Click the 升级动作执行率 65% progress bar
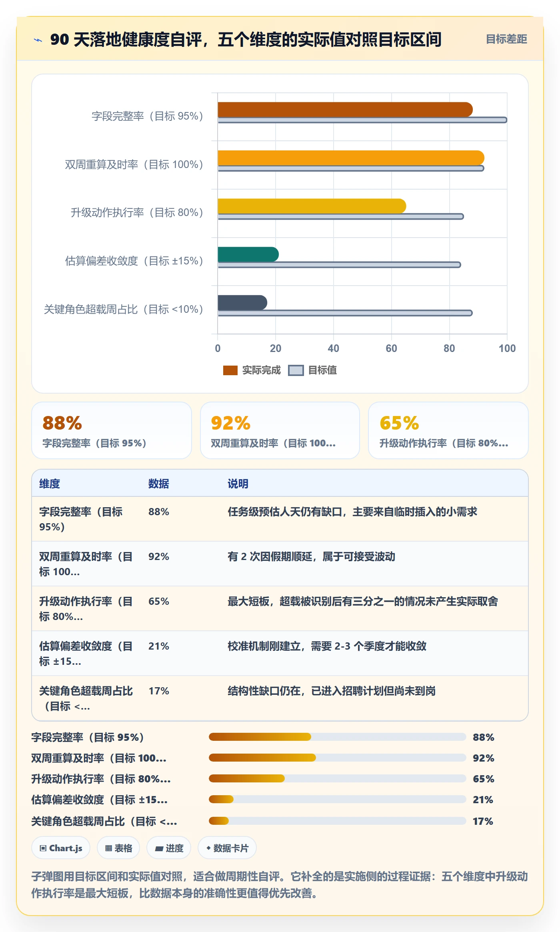This screenshot has height=932, width=560. tap(338, 778)
